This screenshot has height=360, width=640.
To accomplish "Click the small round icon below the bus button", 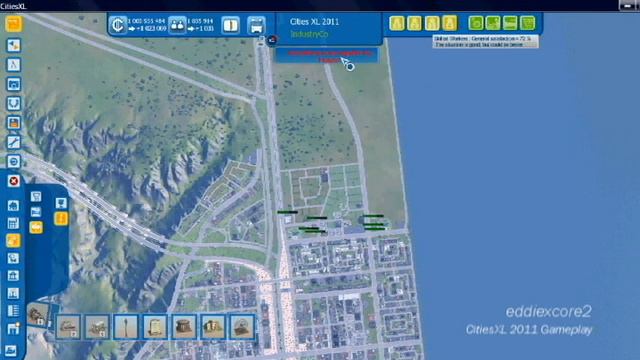I will point(272,40).
